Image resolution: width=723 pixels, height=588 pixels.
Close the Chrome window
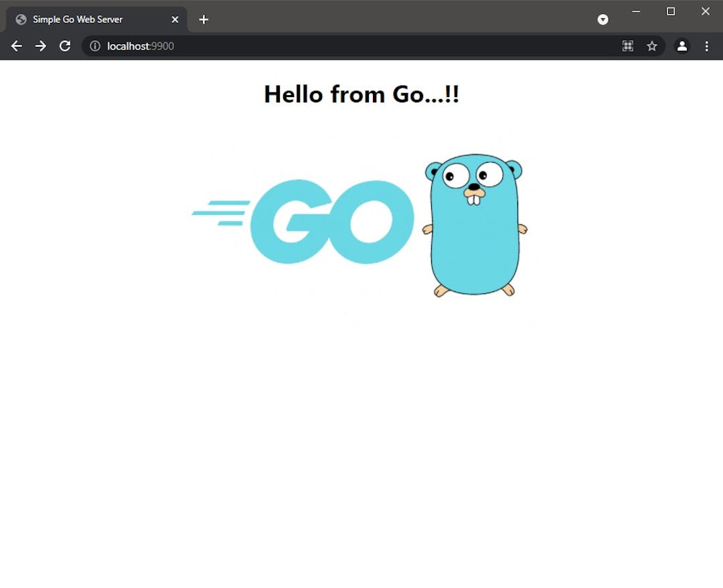[705, 11]
